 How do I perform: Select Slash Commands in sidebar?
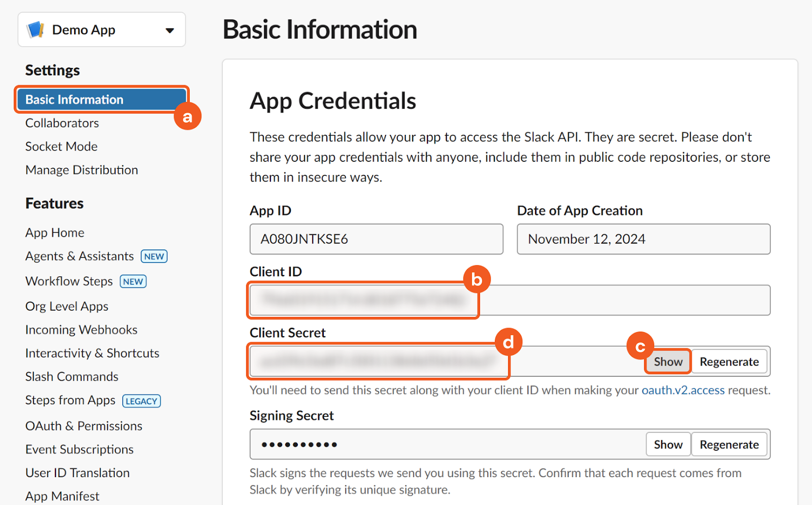tap(72, 377)
